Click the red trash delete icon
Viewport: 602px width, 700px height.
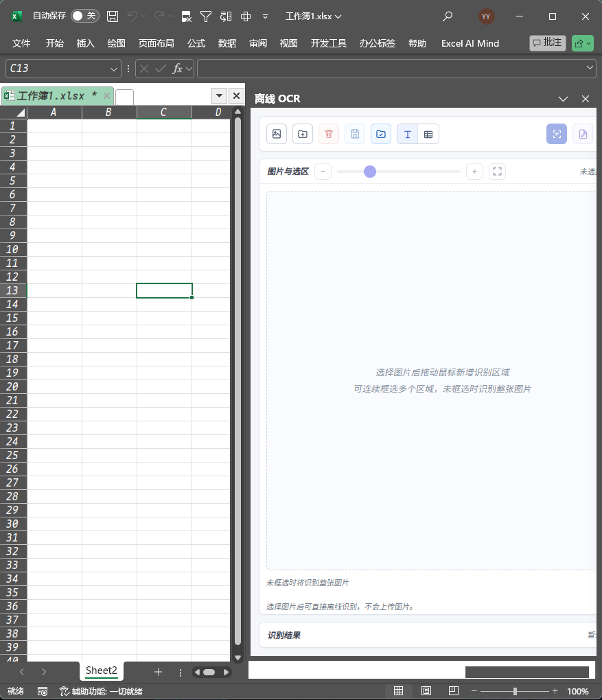(329, 134)
